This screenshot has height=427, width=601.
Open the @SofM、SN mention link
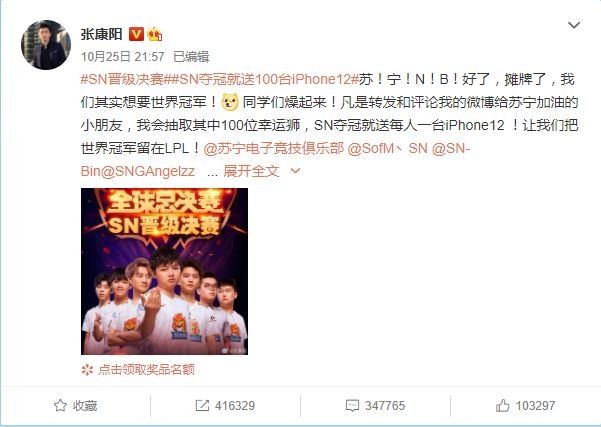[x=387, y=148]
